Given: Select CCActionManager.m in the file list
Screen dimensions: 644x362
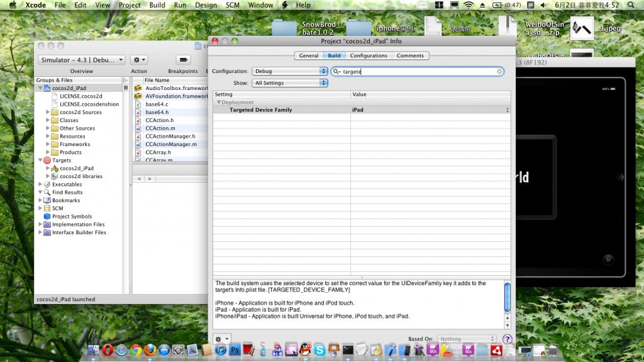Looking at the screenshot, I should pos(171,144).
